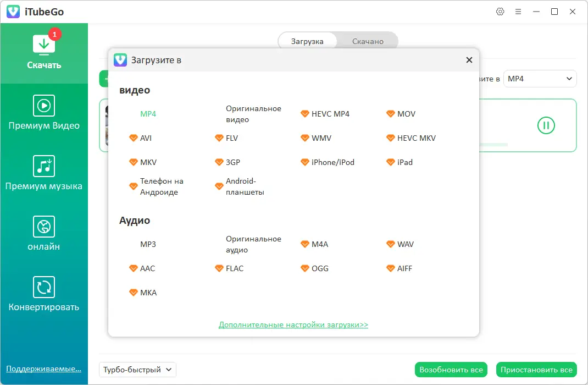Click the Скачать download icon in sidebar
This screenshot has width=588, height=385.
pyautogui.click(x=44, y=45)
